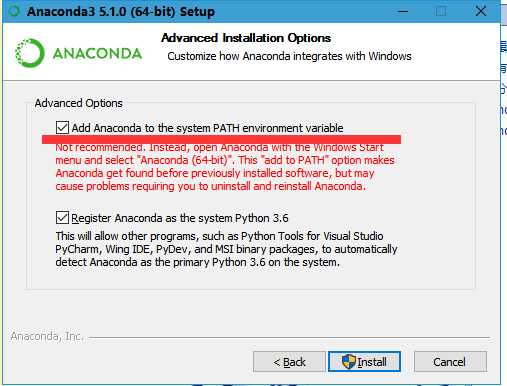Screen dimensions: 507x386
Task: Click the red 'Not recommended' warning text
Action: click(225, 167)
